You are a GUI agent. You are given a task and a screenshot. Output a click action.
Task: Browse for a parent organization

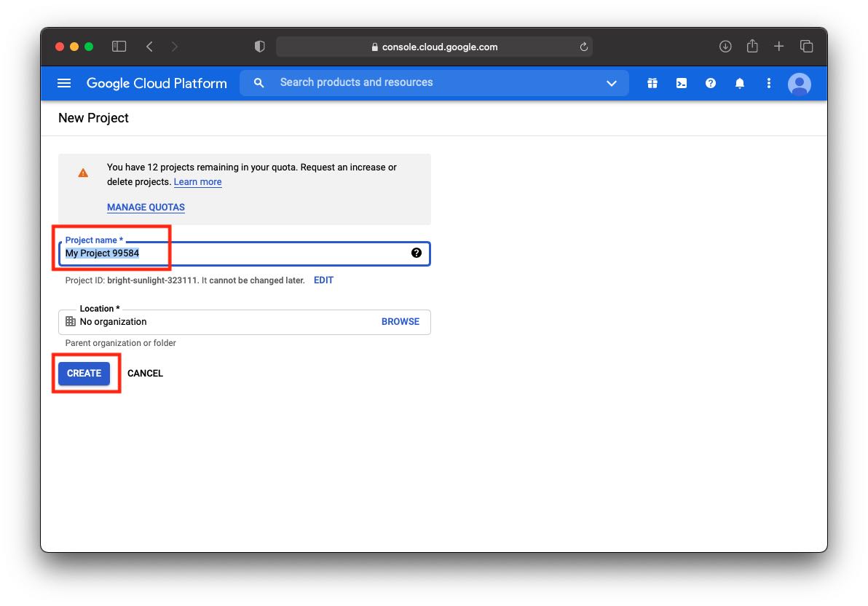(x=401, y=322)
